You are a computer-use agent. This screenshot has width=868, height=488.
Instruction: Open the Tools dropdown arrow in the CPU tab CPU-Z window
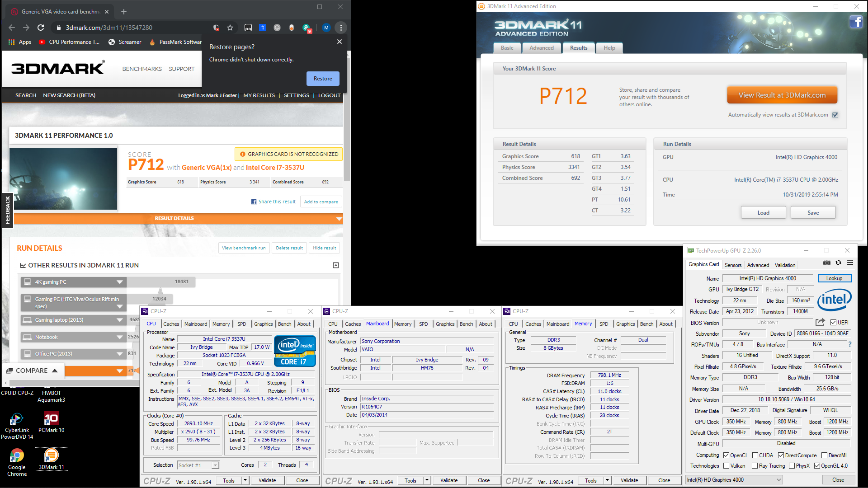pyautogui.click(x=245, y=480)
